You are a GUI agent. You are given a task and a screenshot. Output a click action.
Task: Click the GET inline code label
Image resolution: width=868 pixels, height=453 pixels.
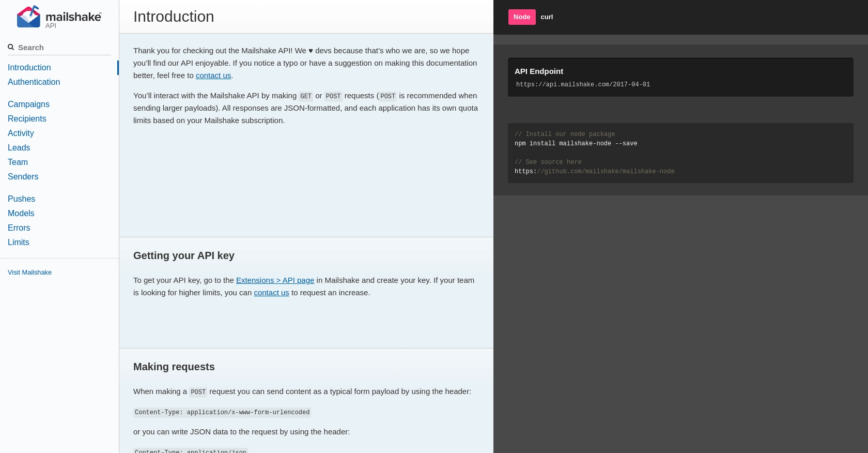click(306, 96)
